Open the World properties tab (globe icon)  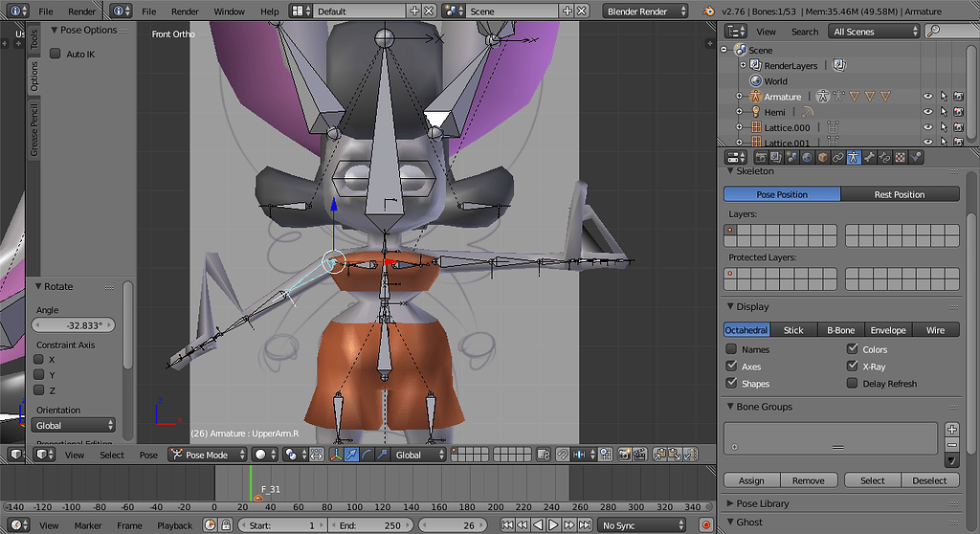point(807,158)
